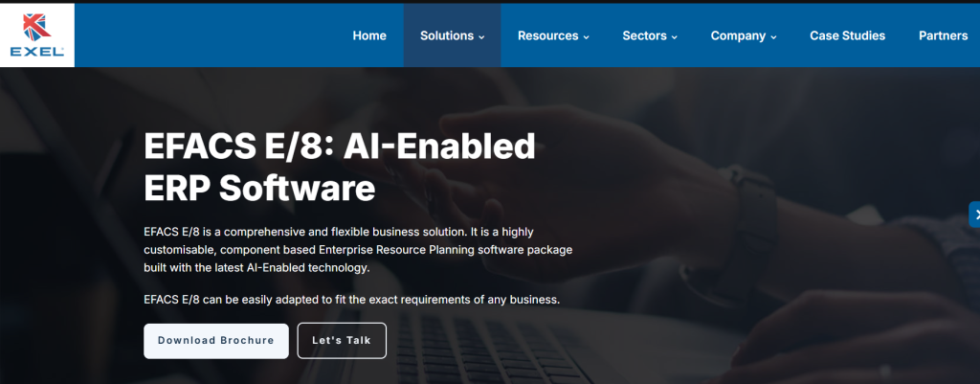
Task: Expand the Sectors chevron arrow
Action: pyautogui.click(x=675, y=37)
